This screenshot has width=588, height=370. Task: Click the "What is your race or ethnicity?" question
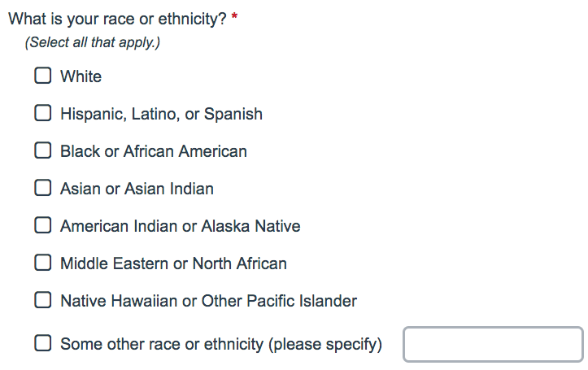(117, 20)
